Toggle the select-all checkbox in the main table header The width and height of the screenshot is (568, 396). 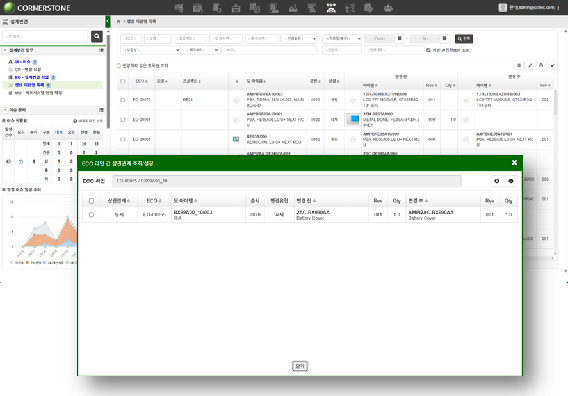coord(122,81)
